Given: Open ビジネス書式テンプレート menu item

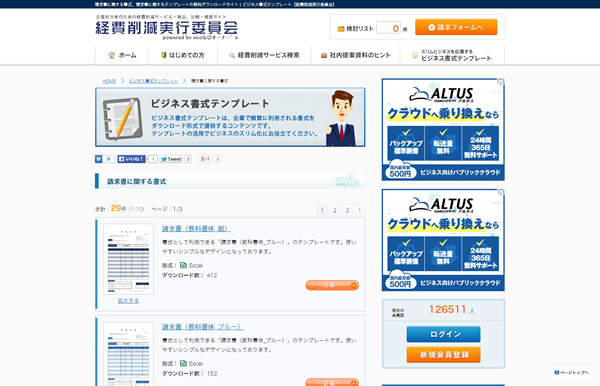Looking at the screenshot, I should [452, 55].
